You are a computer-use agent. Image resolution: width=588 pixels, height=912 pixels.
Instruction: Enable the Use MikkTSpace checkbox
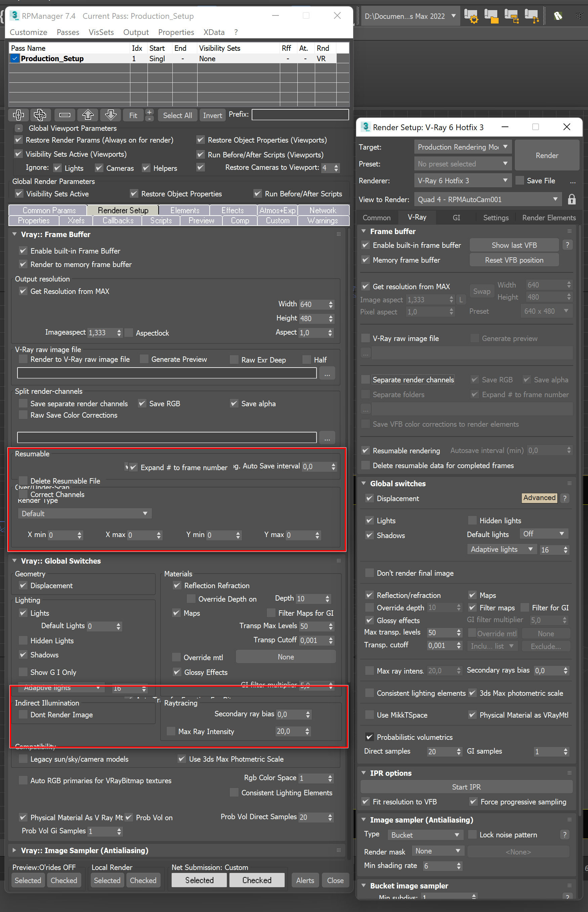369,715
